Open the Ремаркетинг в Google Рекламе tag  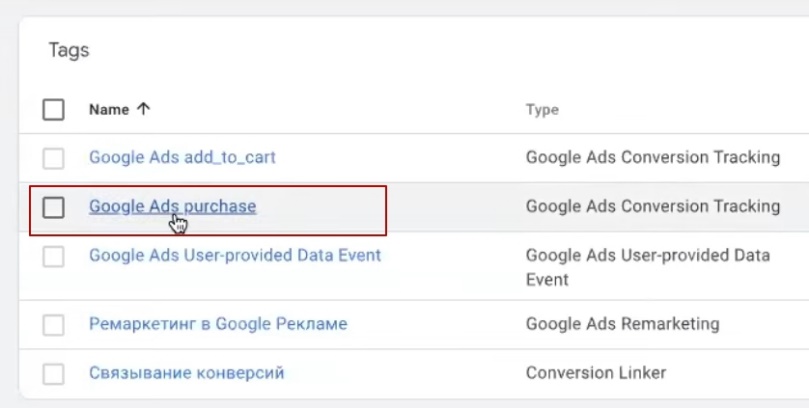click(x=218, y=323)
